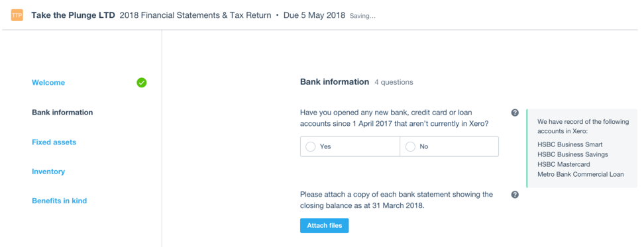Click the 2018 Financial Statements & Tax Return title

(x=195, y=16)
